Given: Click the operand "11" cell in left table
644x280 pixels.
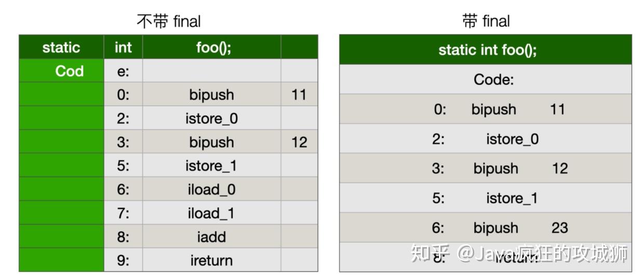Looking at the screenshot, I should coord(299,95).
